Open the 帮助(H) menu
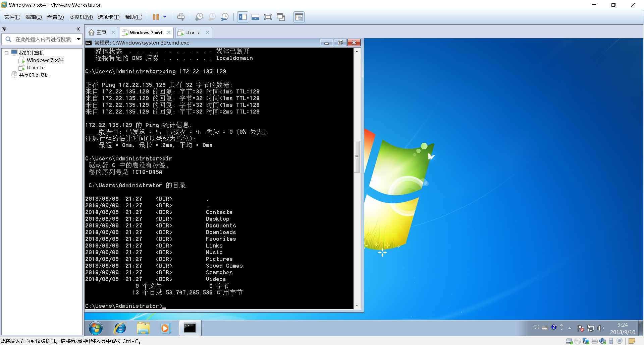Image resolution: width=644 pixels, height=345 pixels. (133, 17)
